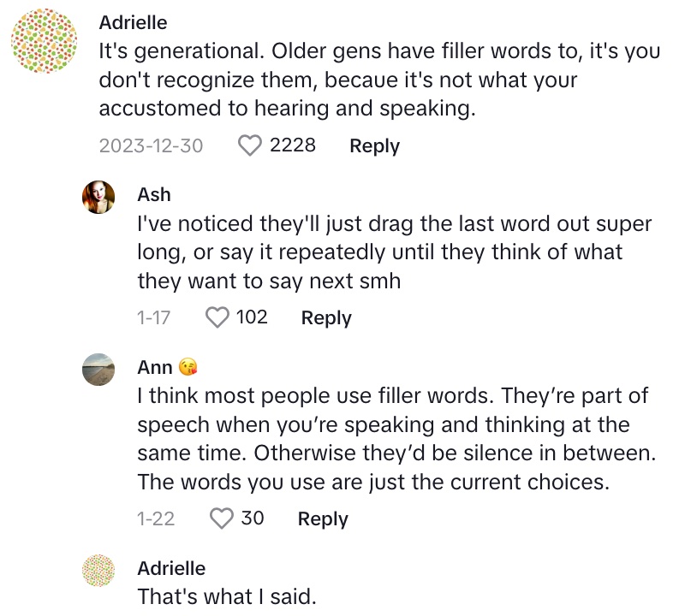The image size is (685, 616).
Task: Click the 2023-12-30 timestamp
Action: point(152,145)
